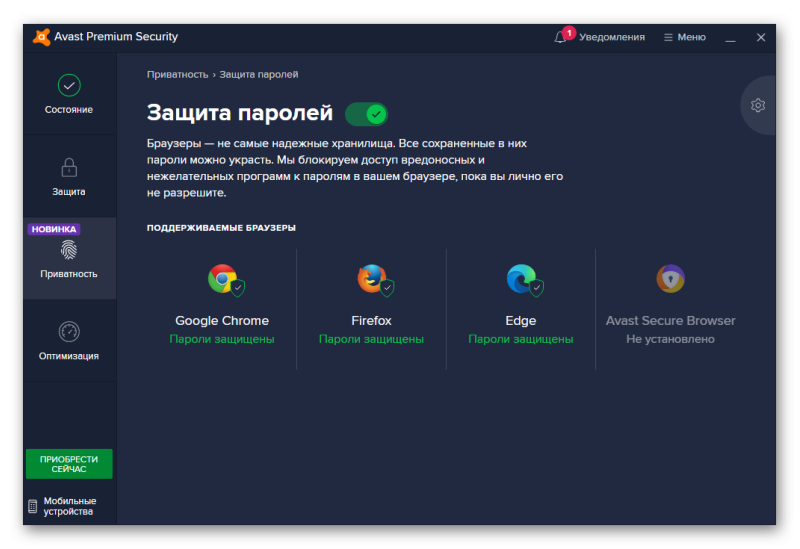The height and width of the screenshot is (549, 800).
Task: Close the Avast window
Action: pos(761,37)
